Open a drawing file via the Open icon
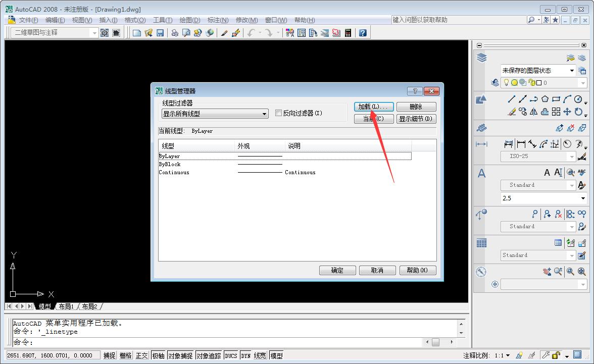594x364 pixels. pos(148,32)
